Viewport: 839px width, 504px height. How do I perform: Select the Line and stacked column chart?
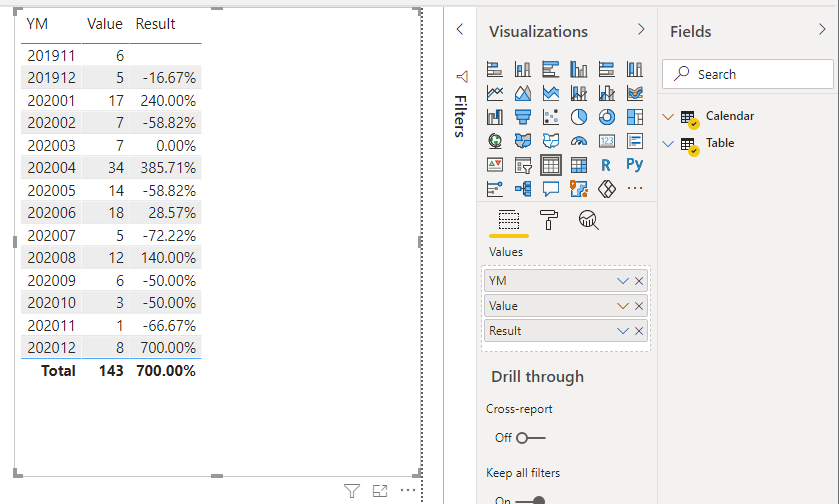[578, 93]
